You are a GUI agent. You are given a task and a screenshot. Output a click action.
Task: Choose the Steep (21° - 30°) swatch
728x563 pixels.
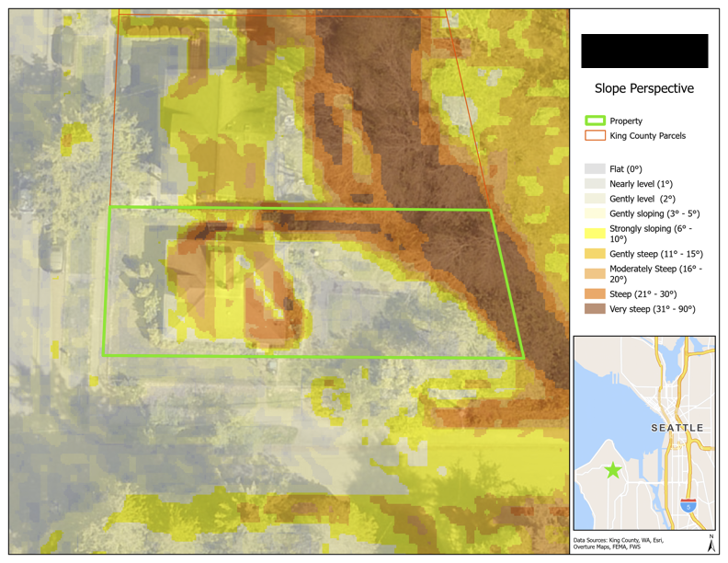(x=595, y=293)
